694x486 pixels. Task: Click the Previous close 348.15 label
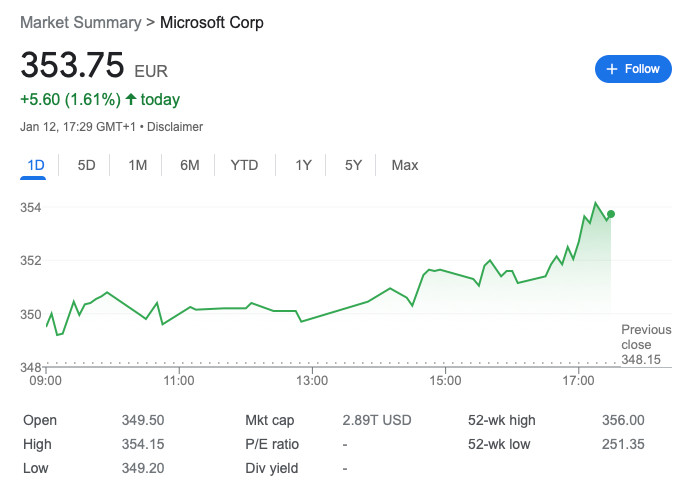646,344
